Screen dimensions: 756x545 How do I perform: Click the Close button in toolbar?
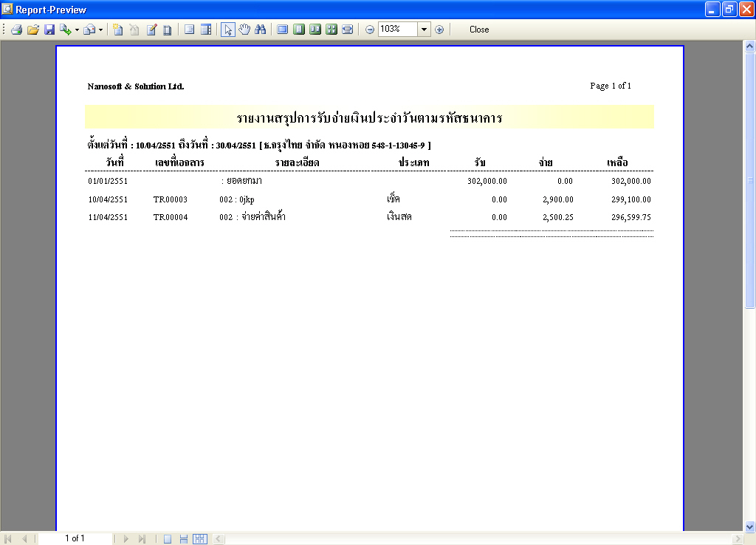(x=479, y=30)
